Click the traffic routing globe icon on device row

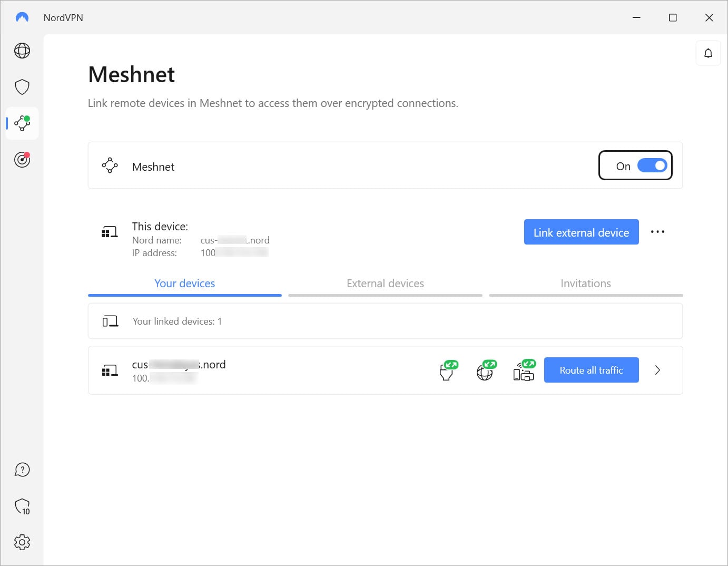(x=485, y=370)
